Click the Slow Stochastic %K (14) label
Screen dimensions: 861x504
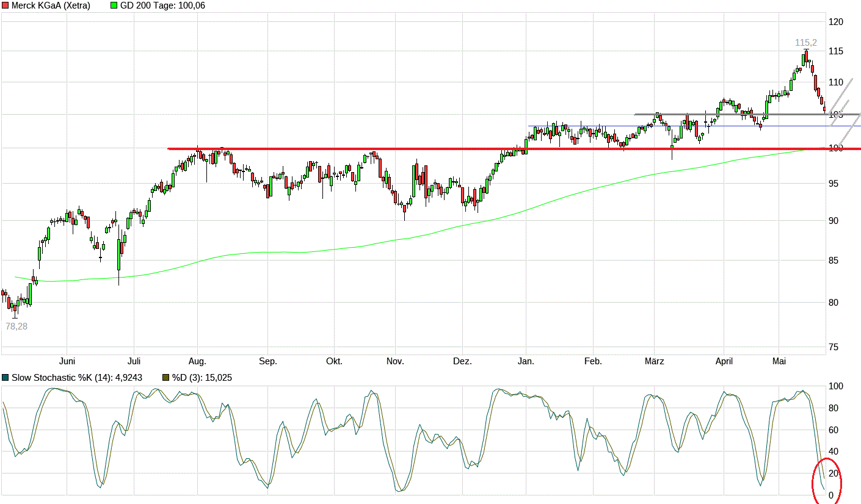click(x=76, y=378)
